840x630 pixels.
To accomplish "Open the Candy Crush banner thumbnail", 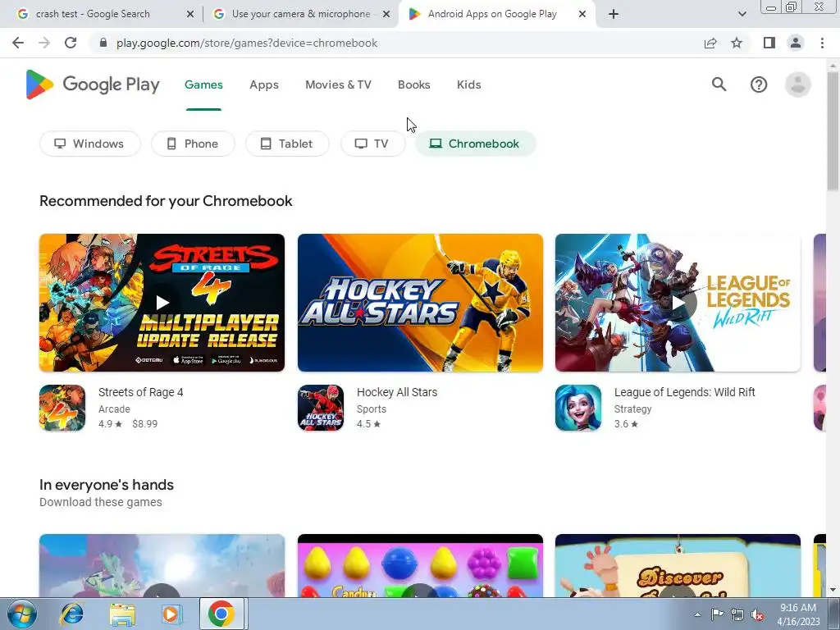I will tap(421, 566).
